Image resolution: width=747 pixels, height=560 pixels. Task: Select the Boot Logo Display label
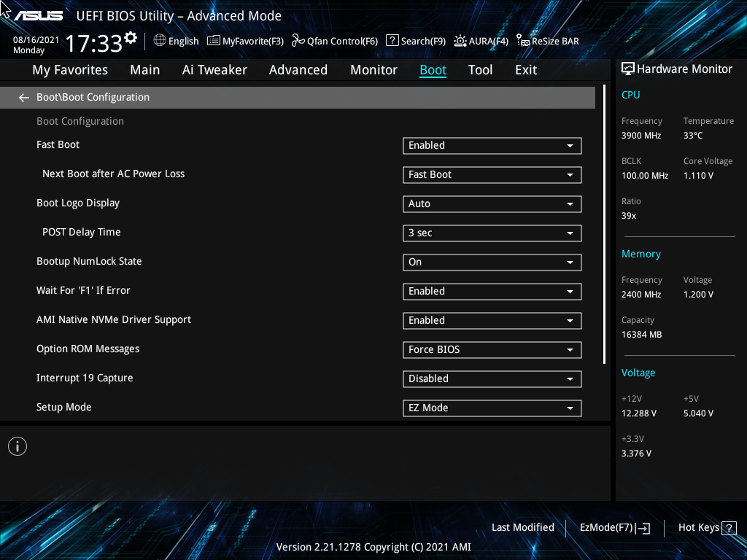tap(78, 203)
